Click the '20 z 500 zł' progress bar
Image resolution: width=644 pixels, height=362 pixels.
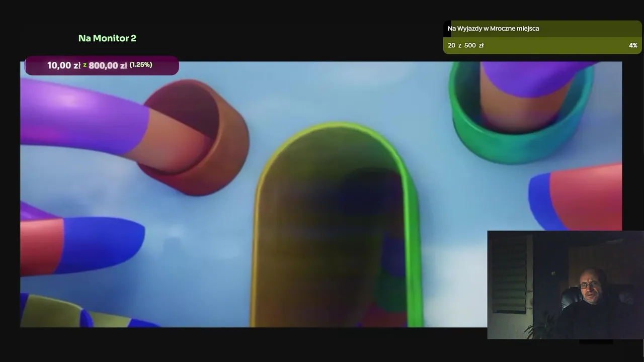542,45
